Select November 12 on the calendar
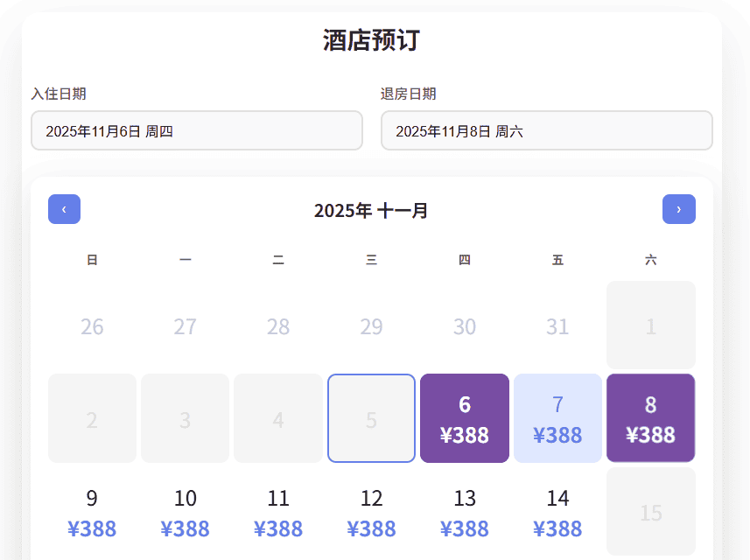 371,511
